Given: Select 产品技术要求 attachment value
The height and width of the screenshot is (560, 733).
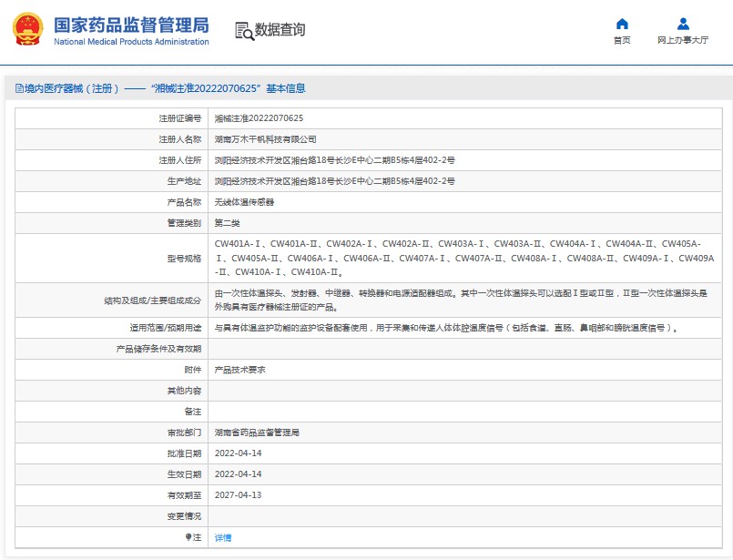Looking at the screenshot, I should click(x=239, y=370).
